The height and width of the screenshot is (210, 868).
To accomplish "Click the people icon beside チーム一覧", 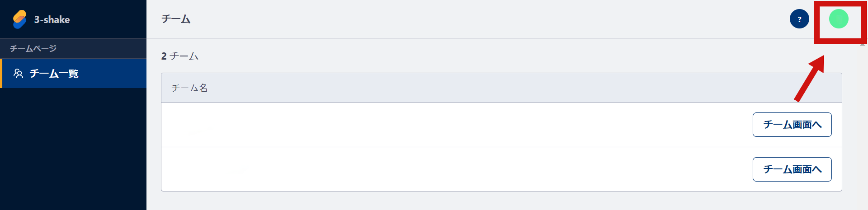I will (x=18, y=73).
